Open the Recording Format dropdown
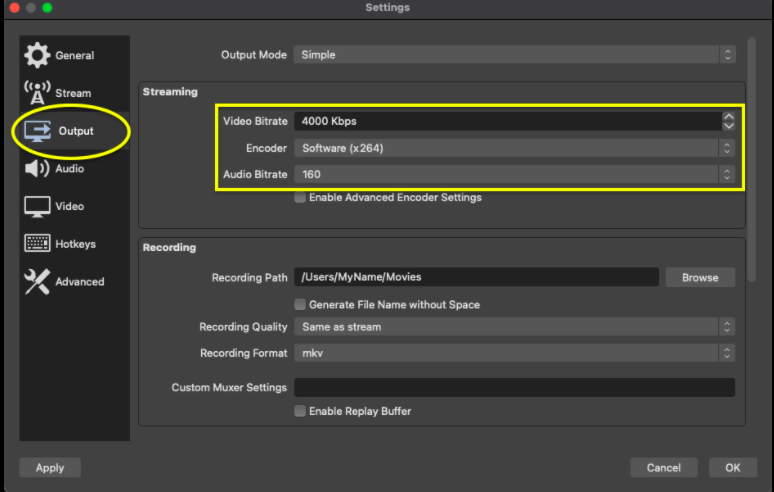 pyautogui.click(x=514, y=353)
